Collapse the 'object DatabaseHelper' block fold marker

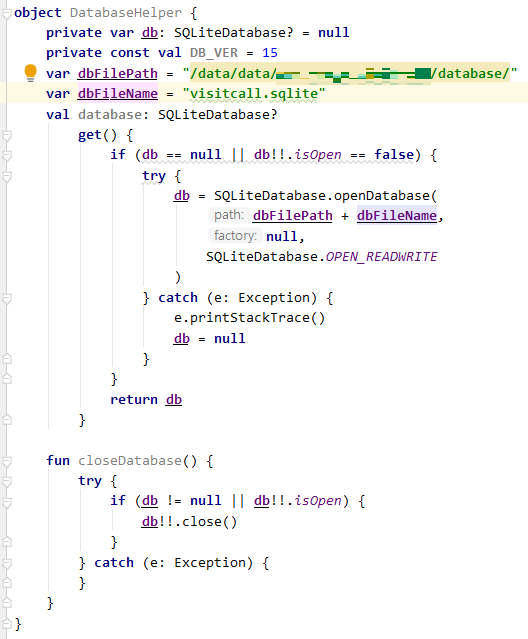tap(7, 13)
